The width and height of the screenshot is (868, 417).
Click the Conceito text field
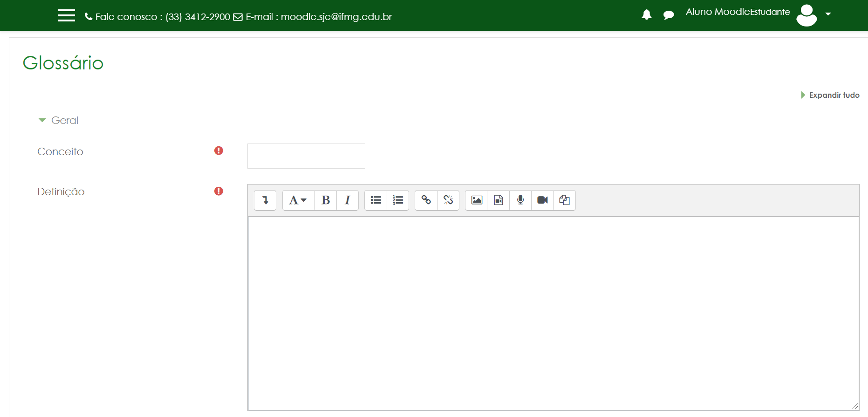[306, 156]
